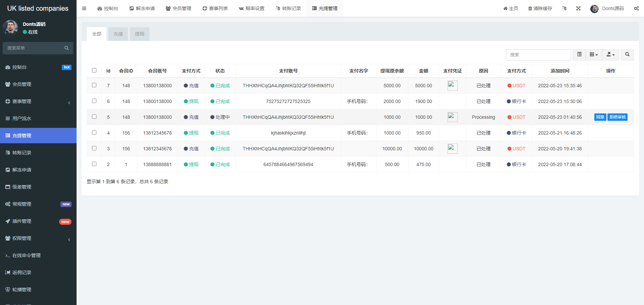Expand the 赛事管理 sidebar submenu
644x305 pixels.
pyautogui.click(x=38, y=101)
